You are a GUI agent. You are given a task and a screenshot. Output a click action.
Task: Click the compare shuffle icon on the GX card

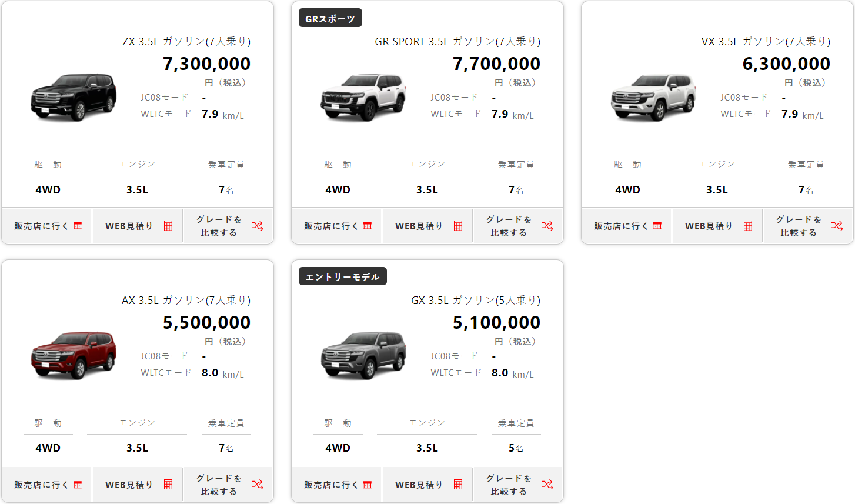tap(547, 485)
